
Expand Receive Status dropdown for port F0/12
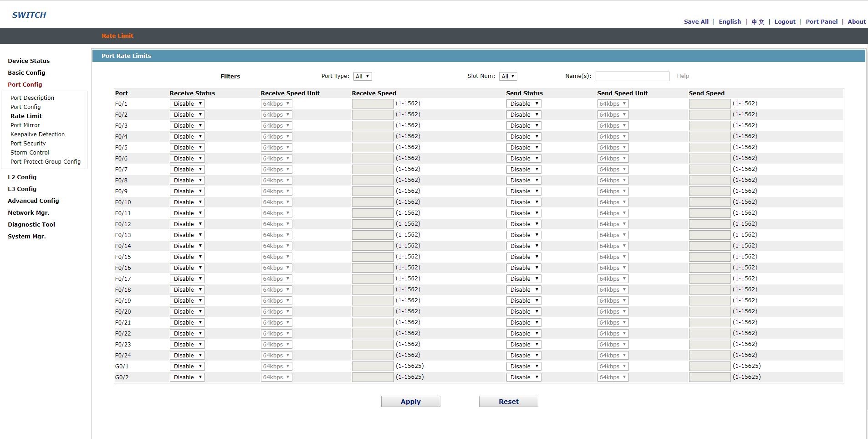pos(187,224)
